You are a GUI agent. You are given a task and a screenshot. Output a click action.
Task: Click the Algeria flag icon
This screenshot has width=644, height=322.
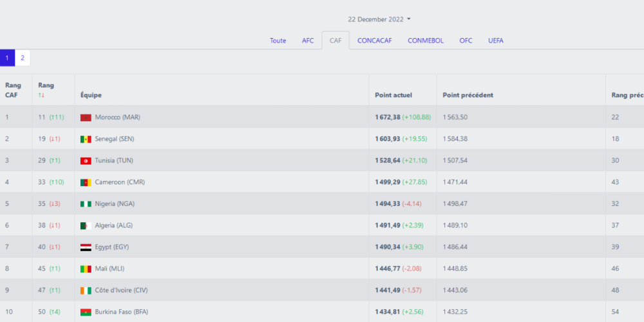(x=86, y=225)
